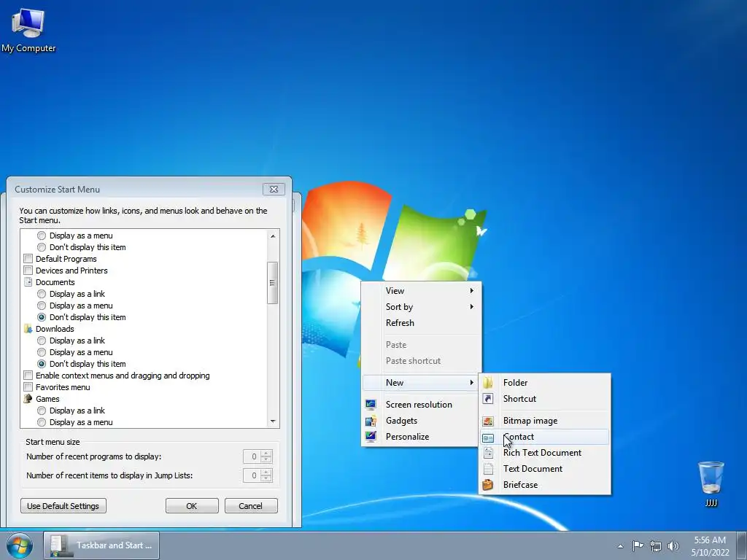Create new Folder from submenu
Viewport: 747px width, 560px height.
point(544,382)
